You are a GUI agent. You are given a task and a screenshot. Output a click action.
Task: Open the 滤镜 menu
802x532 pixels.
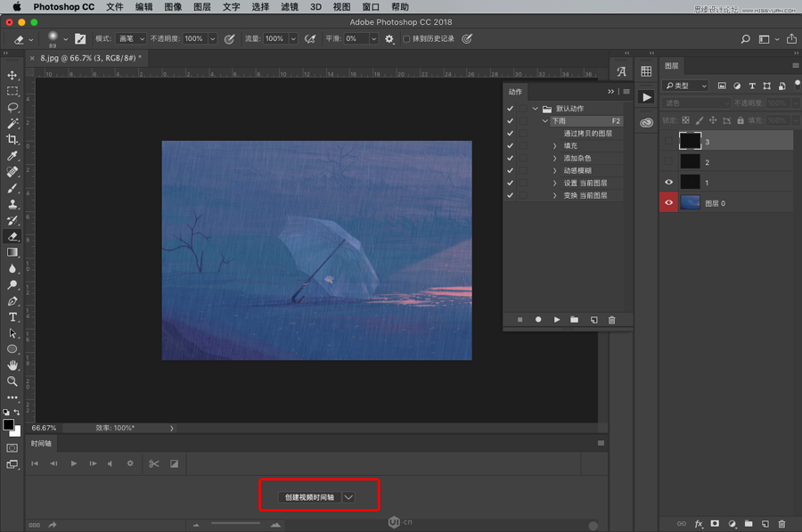coord(289,6)
